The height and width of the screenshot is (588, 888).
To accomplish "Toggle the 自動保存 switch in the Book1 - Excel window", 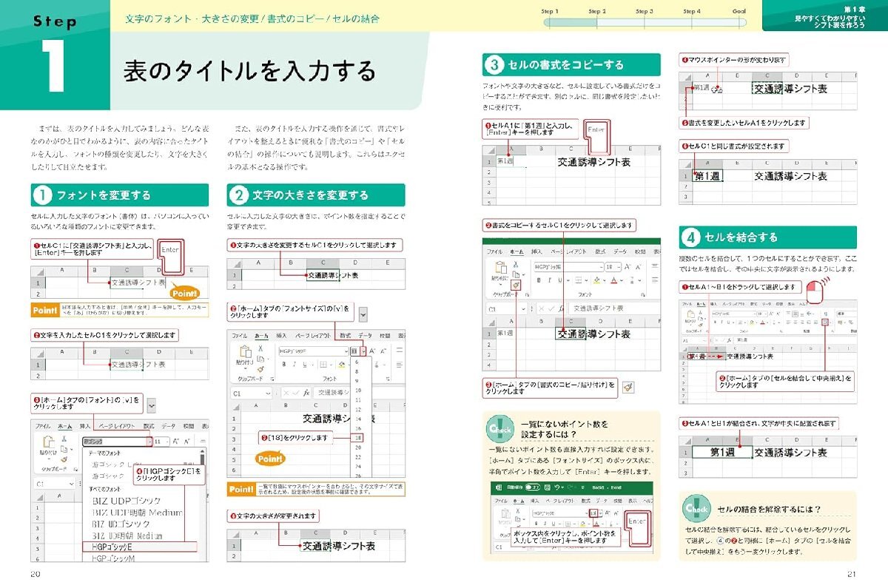I will tap(533, 487).
